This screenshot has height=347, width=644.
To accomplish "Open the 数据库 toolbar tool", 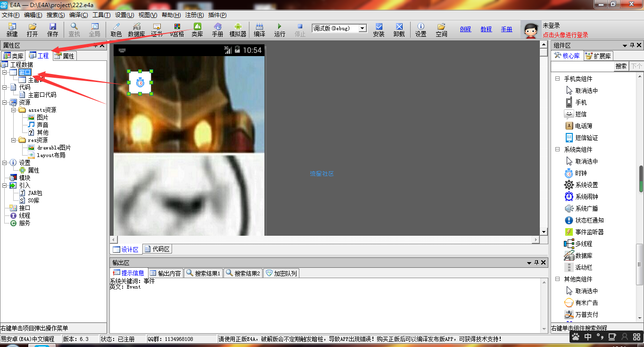I will click(x=137, y=30).
